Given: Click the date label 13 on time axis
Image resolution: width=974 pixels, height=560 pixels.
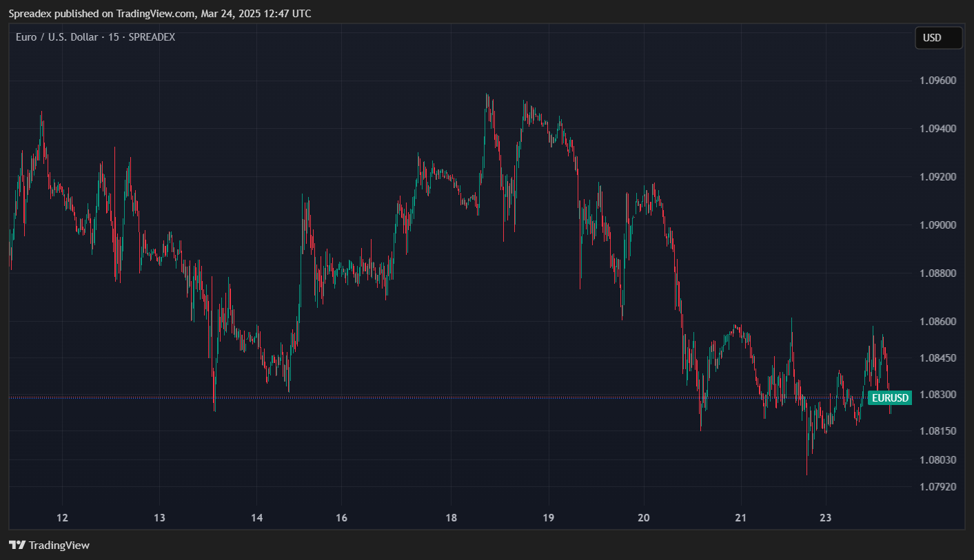Looking at the screenshot, I should 159,518.
